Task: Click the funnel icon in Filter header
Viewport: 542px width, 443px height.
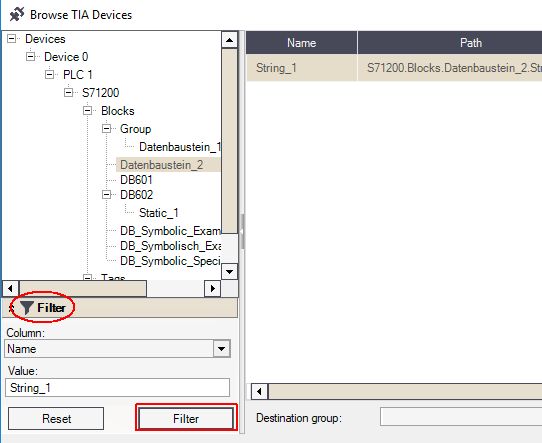Action: [27, 308]
